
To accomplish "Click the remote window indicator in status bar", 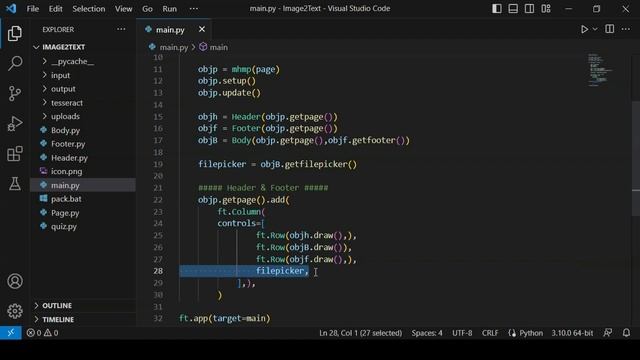I will tap(11, 333).
